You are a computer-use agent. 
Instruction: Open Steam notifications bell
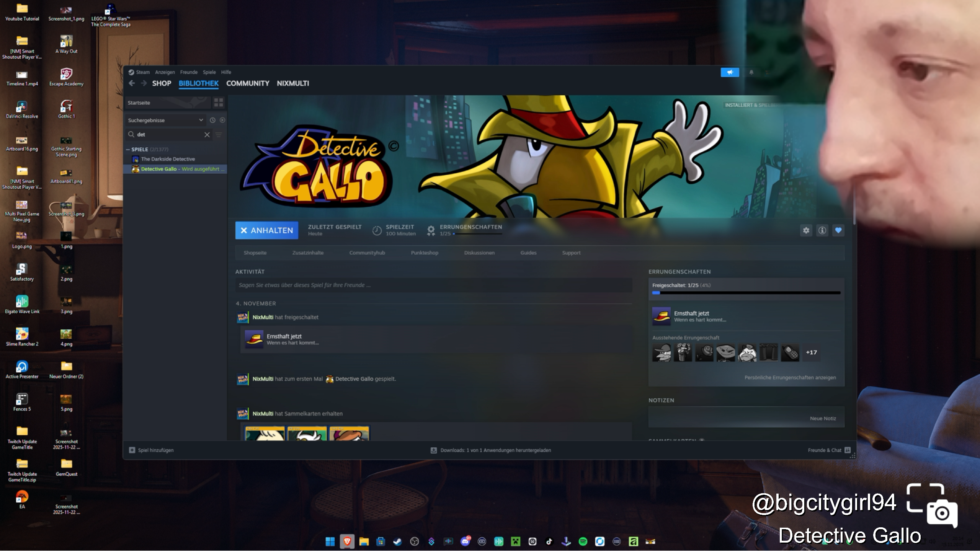click(751, 72)
